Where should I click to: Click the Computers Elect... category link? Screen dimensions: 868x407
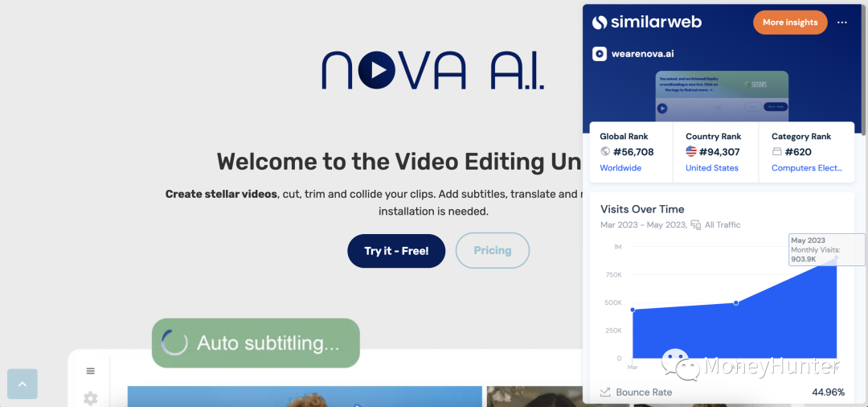tap(807, 168)
